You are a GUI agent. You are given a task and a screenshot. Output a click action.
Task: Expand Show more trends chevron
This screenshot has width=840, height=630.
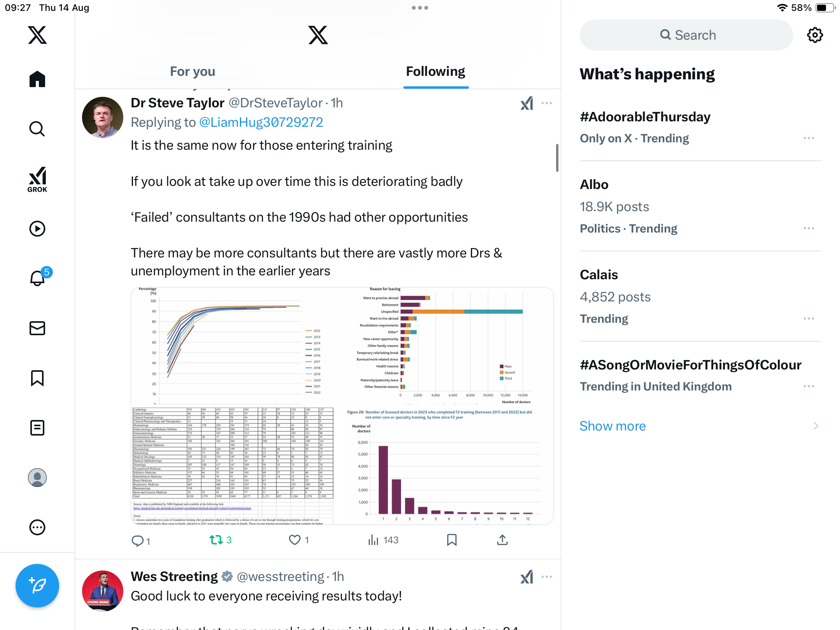[x=815, y=426]
